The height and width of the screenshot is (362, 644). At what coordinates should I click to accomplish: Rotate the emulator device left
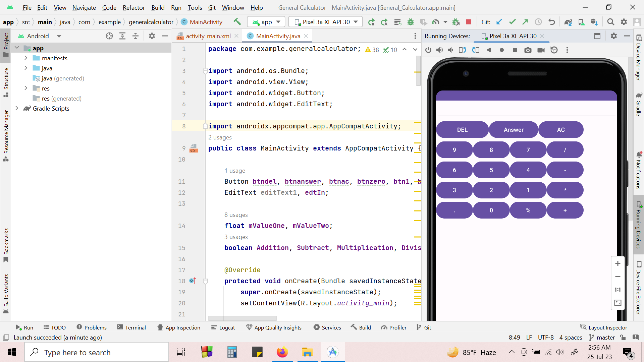tap(462, 50)
